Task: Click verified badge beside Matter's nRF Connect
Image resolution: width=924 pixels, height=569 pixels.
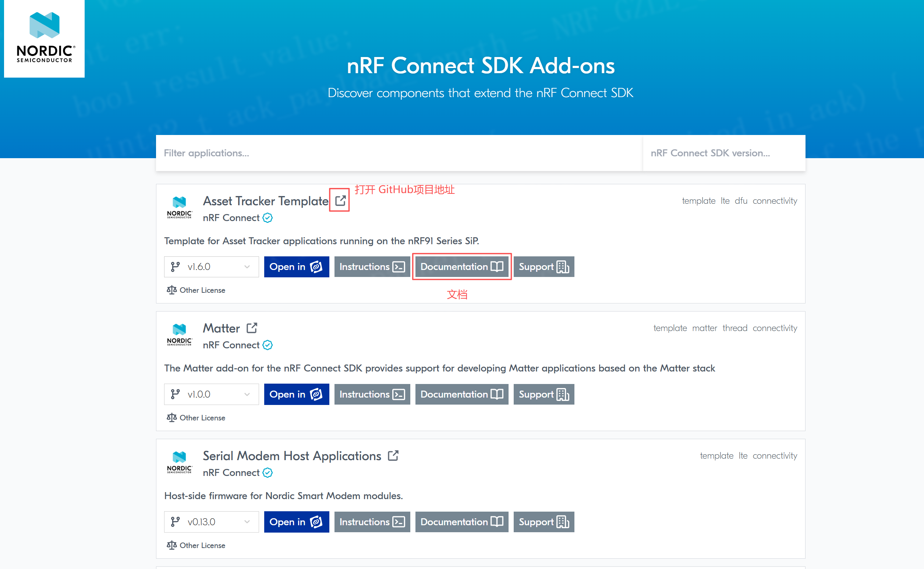Action: (x=268, y=345)
